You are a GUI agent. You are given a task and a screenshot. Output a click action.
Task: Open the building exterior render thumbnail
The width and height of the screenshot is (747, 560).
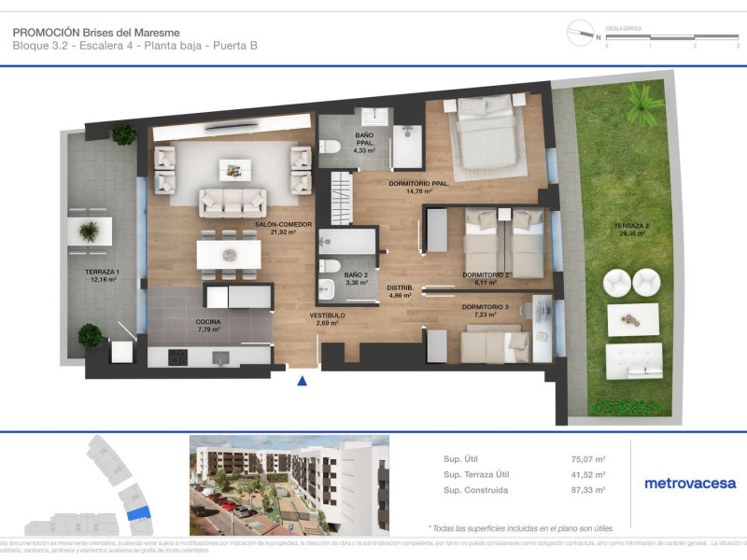click(289, 484)
